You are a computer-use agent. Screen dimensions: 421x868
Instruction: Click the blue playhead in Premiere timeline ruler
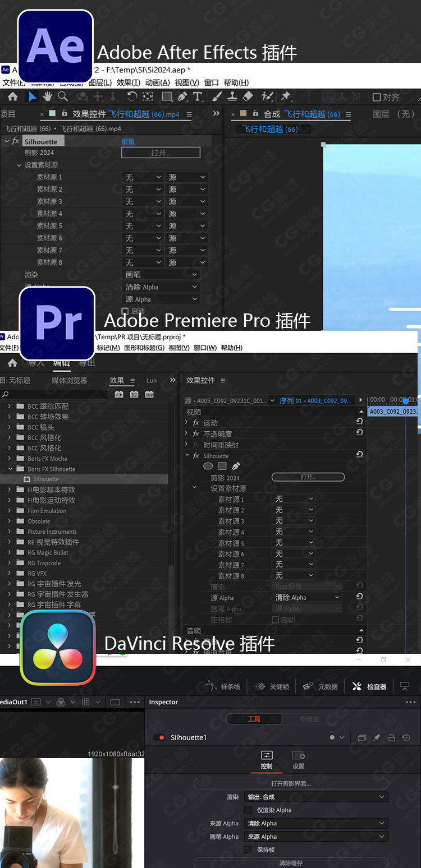pyautogui.click(x=406, y=400)
